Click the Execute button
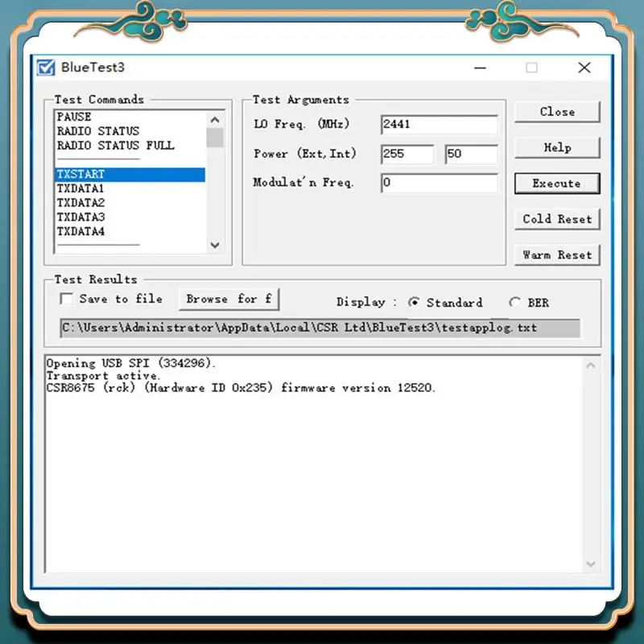 pyautogui.click(x=556, y=183)
